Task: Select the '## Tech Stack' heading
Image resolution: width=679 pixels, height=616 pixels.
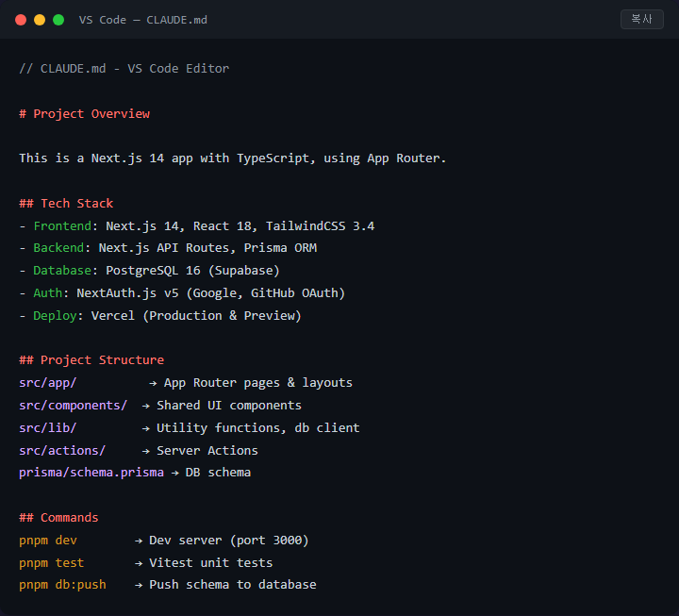Action: (x=66, y=203)
